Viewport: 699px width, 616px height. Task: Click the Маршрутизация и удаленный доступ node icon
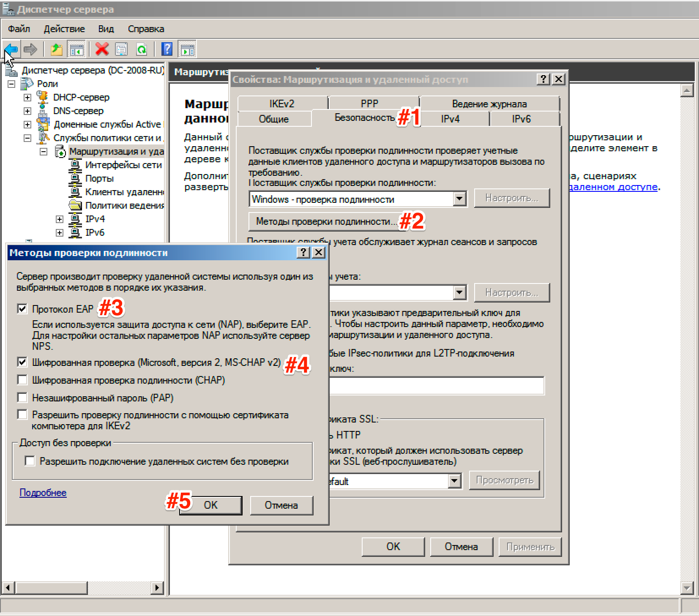pyautogui.click(x=60, y=151)
